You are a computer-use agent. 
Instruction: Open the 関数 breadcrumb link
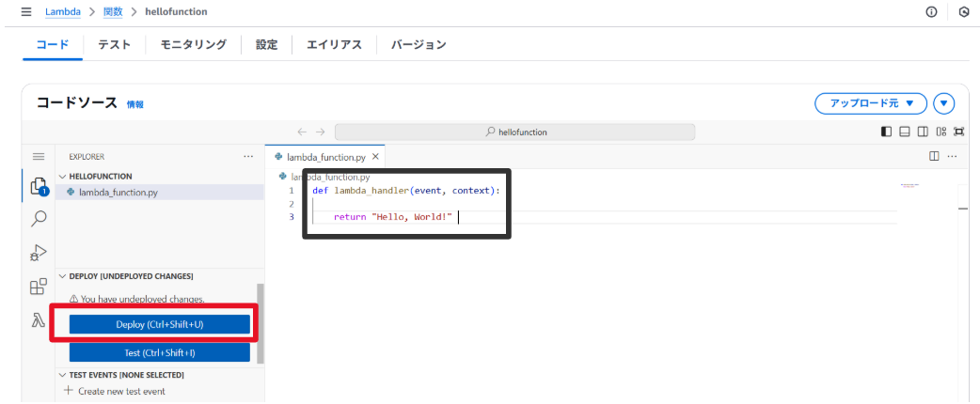pos(113,12)
